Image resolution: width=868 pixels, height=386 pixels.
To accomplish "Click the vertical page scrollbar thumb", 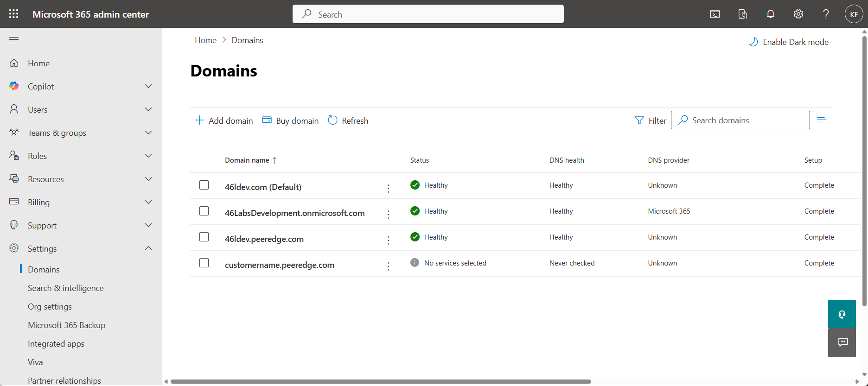I will point(864,171).
